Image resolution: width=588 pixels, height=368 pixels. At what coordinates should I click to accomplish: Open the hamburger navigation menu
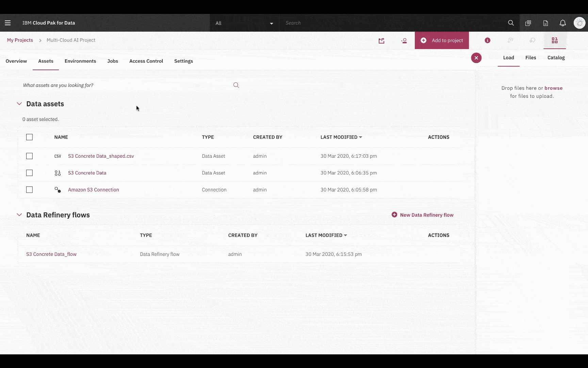8,23
